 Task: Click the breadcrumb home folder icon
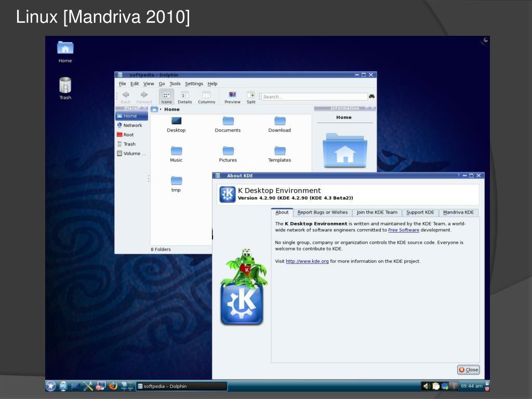(x=154, y=109)
